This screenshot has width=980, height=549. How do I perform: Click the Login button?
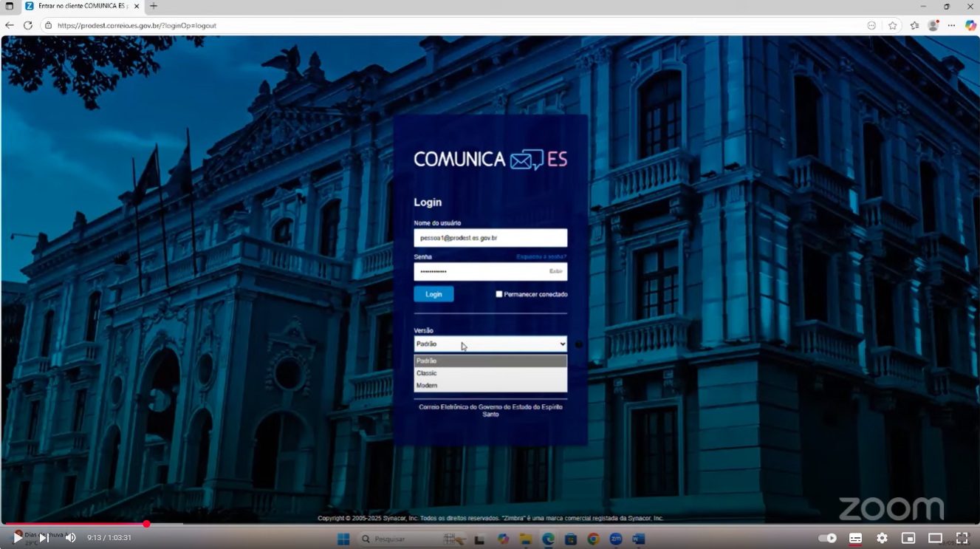point(433,294)
